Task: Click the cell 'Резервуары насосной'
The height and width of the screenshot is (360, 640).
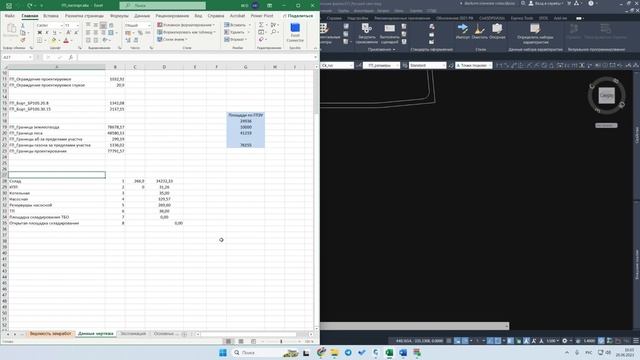Action: (57, 205)
